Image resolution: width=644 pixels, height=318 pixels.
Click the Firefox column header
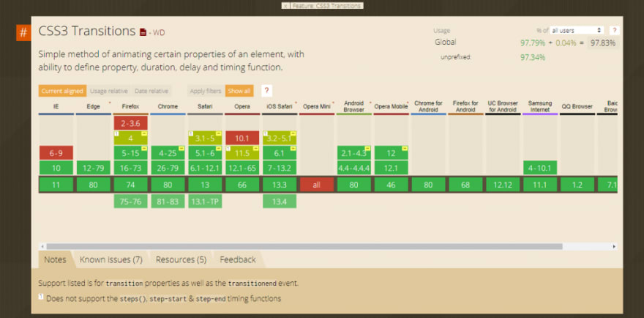point(130,106)
